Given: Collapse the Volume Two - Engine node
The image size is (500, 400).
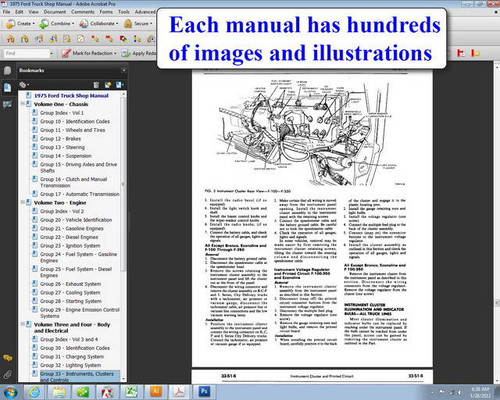Looking at the screenshot, I should point(23,202).
